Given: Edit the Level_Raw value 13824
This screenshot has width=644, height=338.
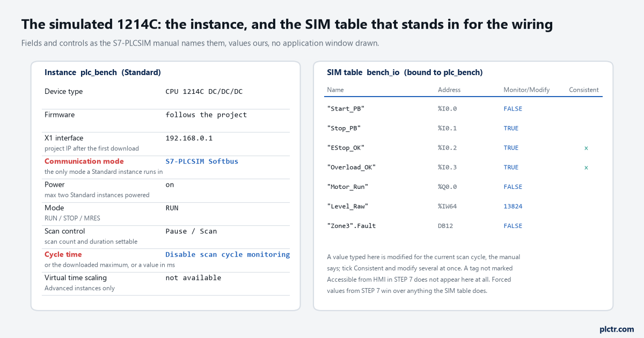Looking at the screenshot, I should click(513, 206).
